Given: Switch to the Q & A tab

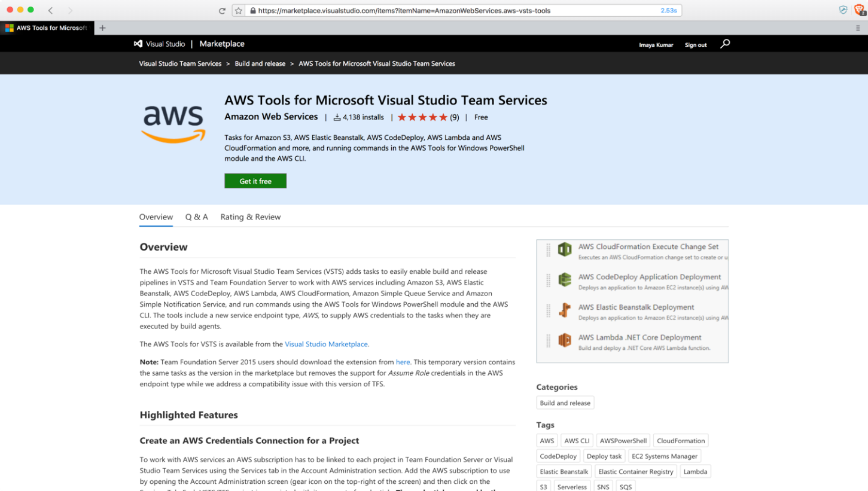Looking at the screenshot, I should 197,217.
